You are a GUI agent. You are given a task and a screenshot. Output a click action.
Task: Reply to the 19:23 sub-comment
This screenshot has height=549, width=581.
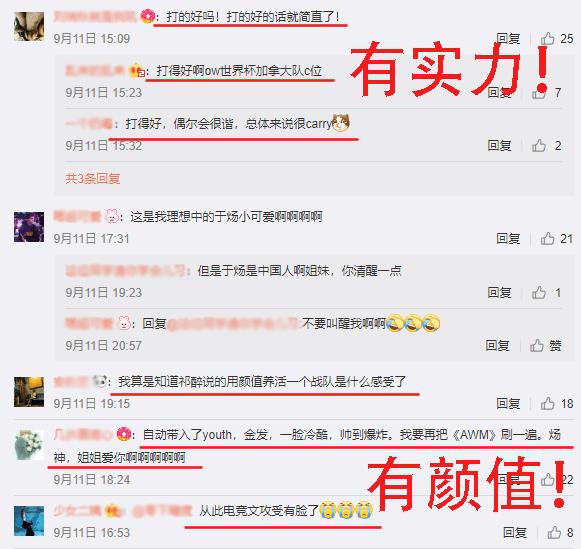coord(499,293)
